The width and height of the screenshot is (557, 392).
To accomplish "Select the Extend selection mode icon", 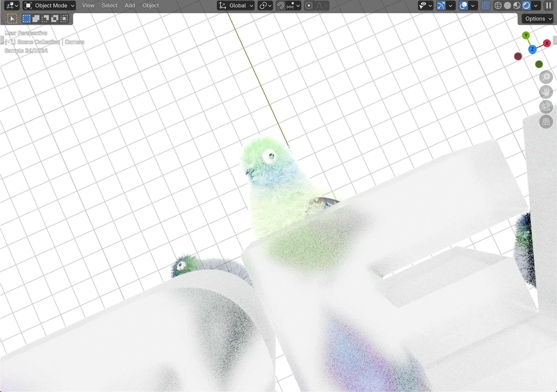I will [x=36, y=18].
